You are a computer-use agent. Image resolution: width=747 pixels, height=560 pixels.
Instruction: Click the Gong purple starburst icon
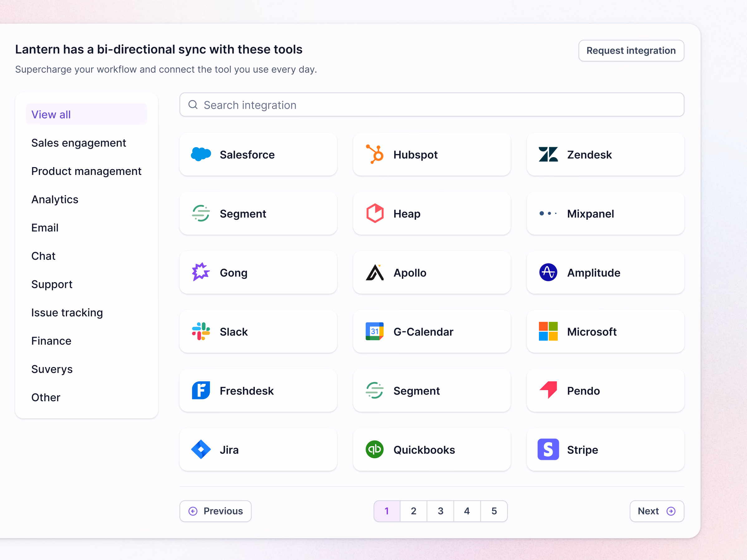(201, 272)
